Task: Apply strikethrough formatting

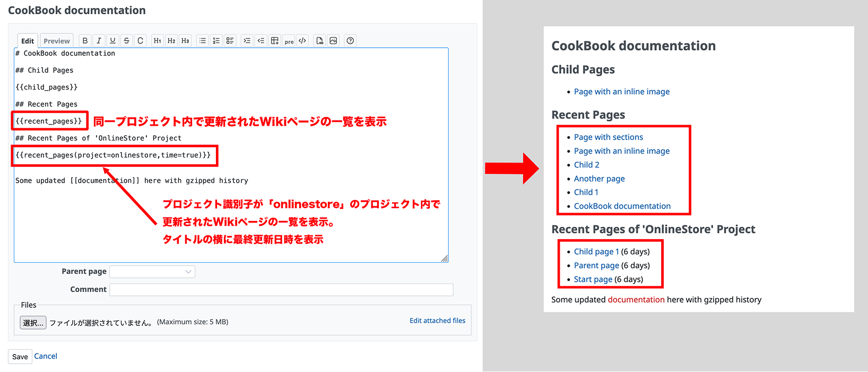Action: coord(126,41)
